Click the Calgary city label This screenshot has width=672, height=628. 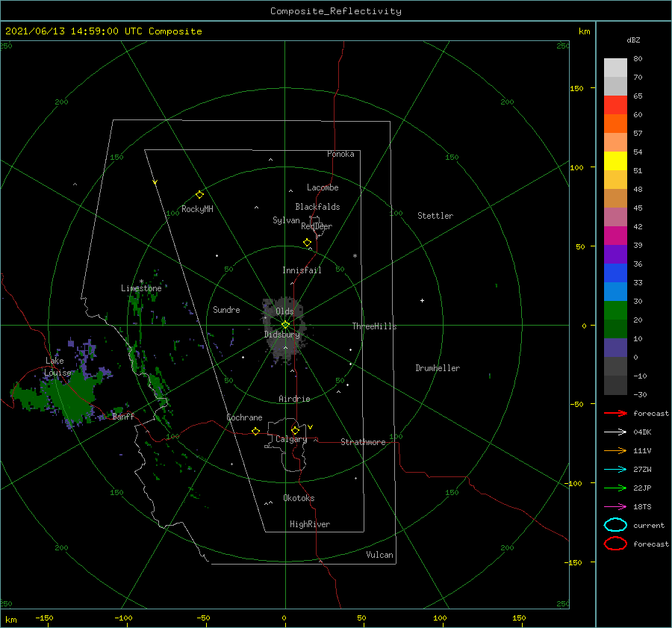click(291, 439)
